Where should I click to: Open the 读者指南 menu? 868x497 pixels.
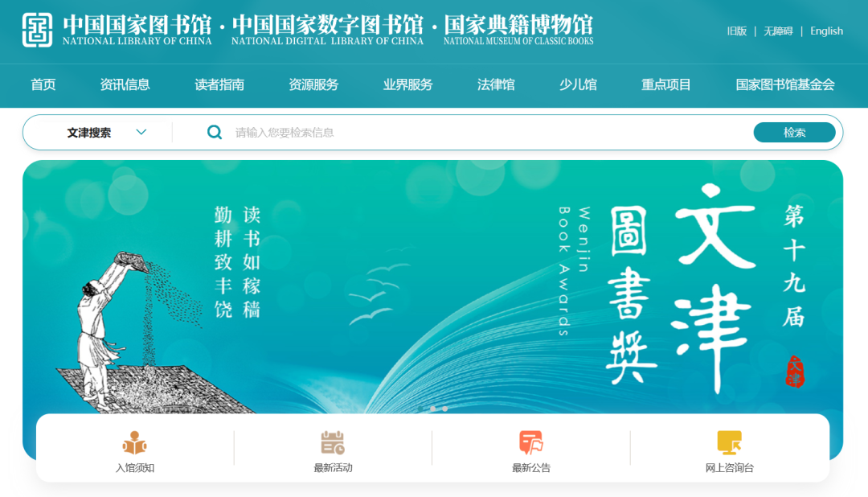coord(219,84)
